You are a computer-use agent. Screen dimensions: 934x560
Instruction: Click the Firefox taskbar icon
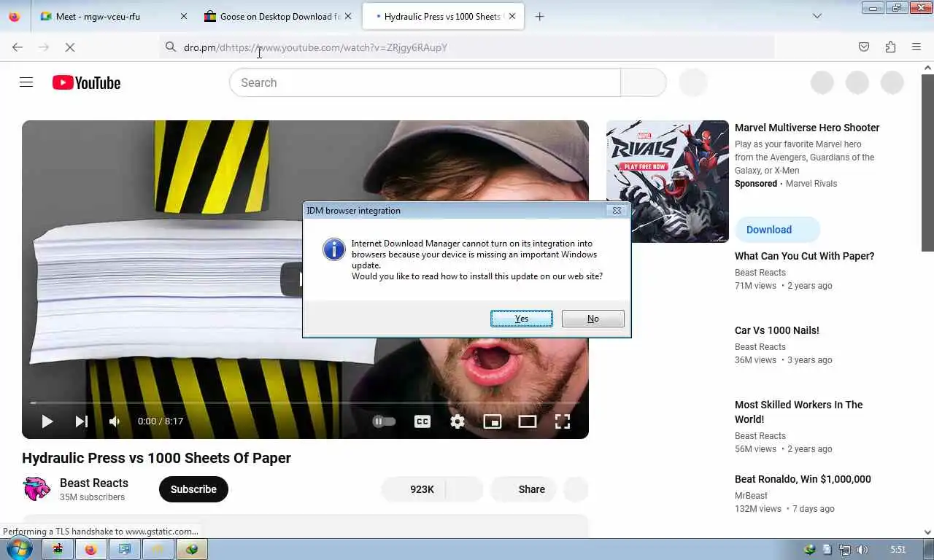(x=90, y=549)
